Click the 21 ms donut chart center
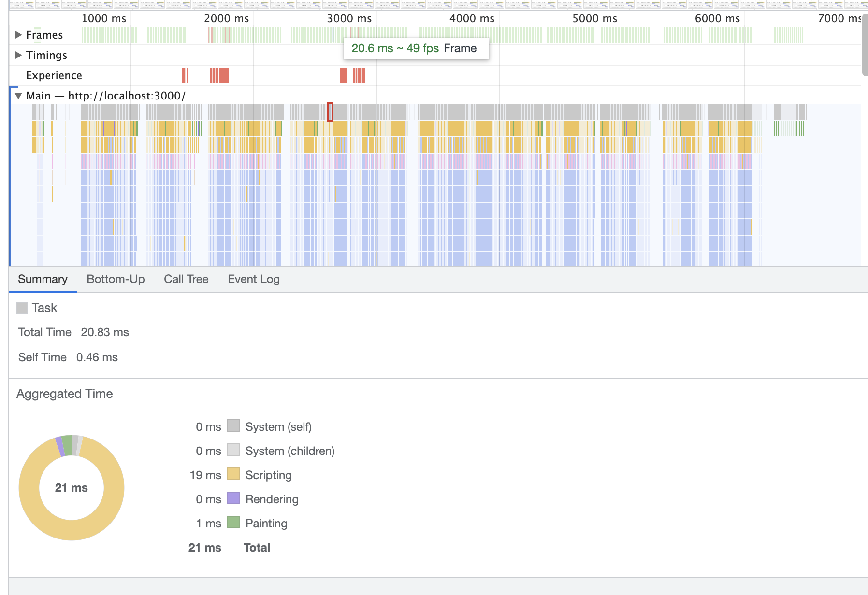This screenshot has height=595, width=868. [72, 488]
